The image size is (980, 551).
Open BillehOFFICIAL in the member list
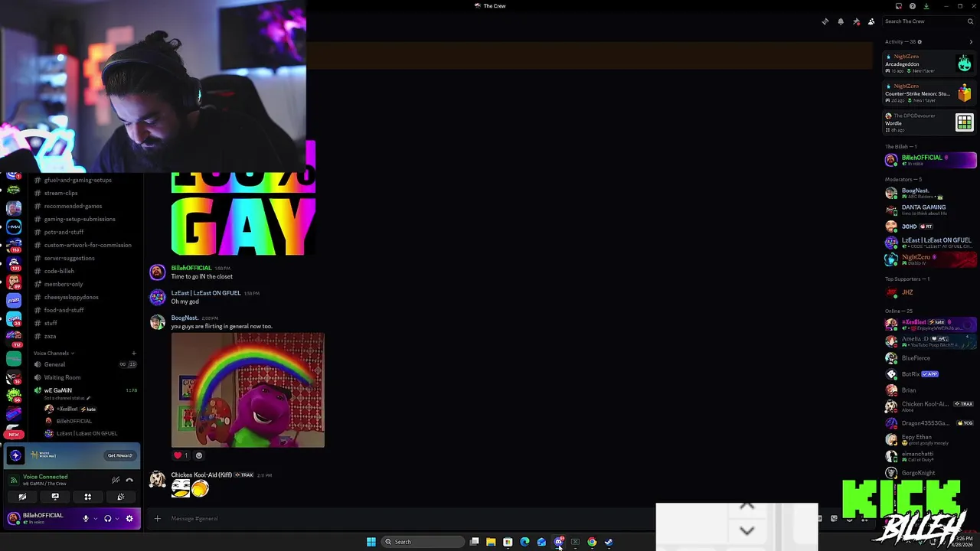click(930, 160)
